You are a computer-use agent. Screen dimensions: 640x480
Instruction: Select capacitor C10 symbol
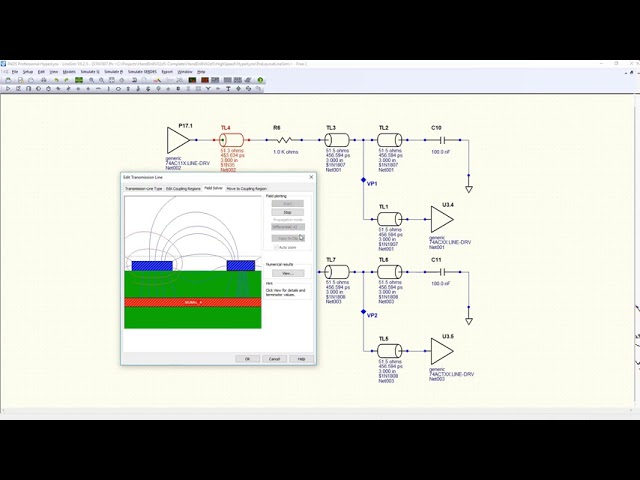point(442,140)
